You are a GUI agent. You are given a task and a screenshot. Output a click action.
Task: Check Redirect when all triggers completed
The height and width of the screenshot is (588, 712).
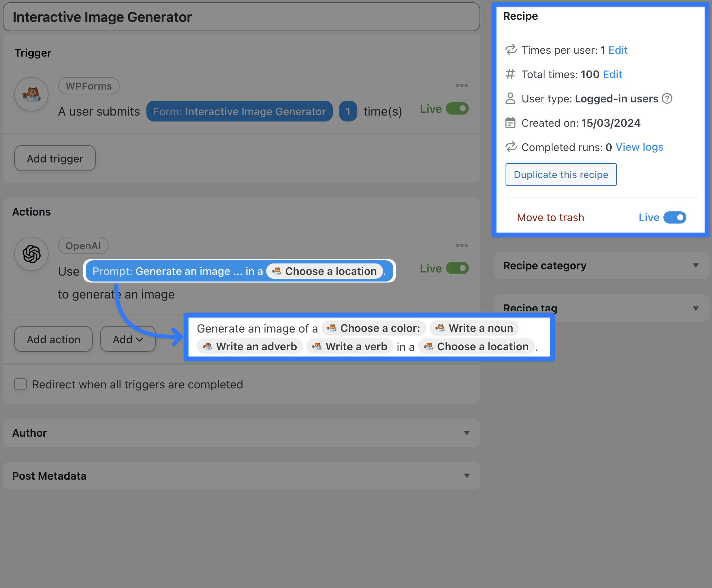[20, 384]
